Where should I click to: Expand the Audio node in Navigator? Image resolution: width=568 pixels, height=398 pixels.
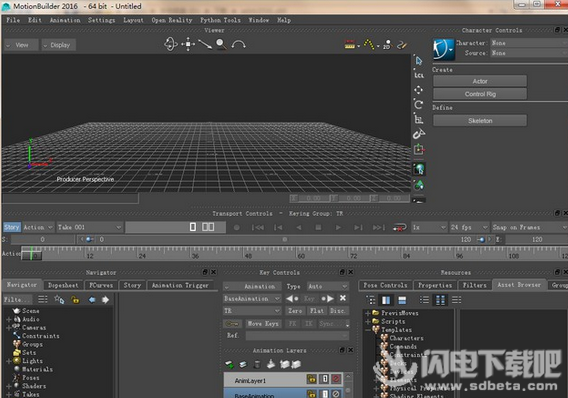click(9, 319)
